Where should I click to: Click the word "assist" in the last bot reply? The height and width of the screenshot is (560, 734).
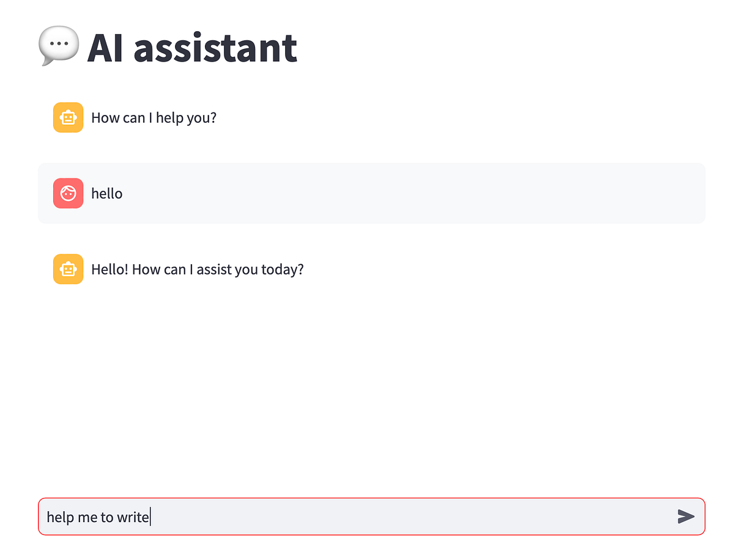click(212, 269)
